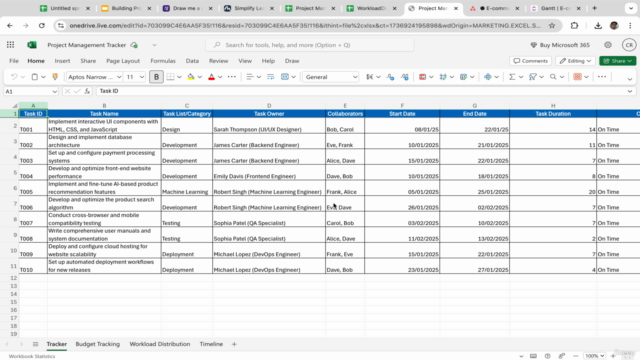The image size is (640, 360).
Task: Click the currency accounting format icon
Action: 370,77
